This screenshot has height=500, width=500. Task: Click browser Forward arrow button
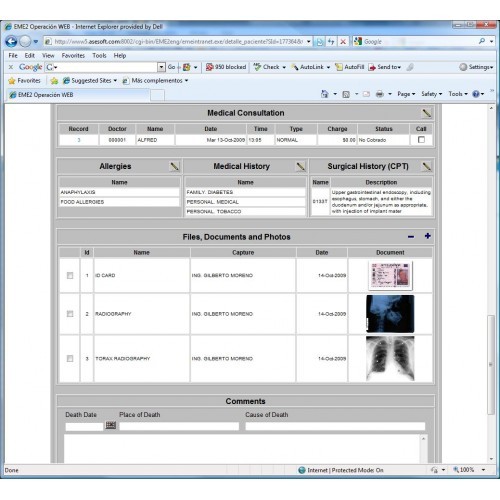25,42
